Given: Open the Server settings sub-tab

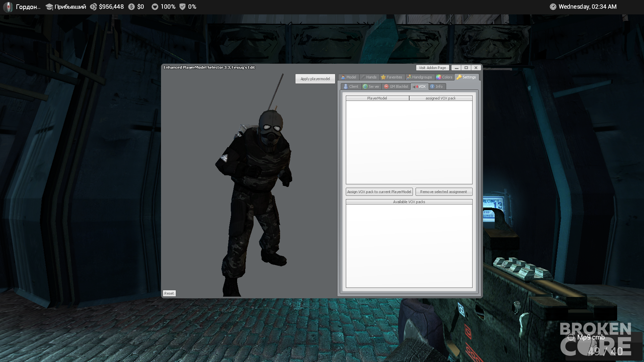Looking at the screenshot, I should [x=371, y=86].
